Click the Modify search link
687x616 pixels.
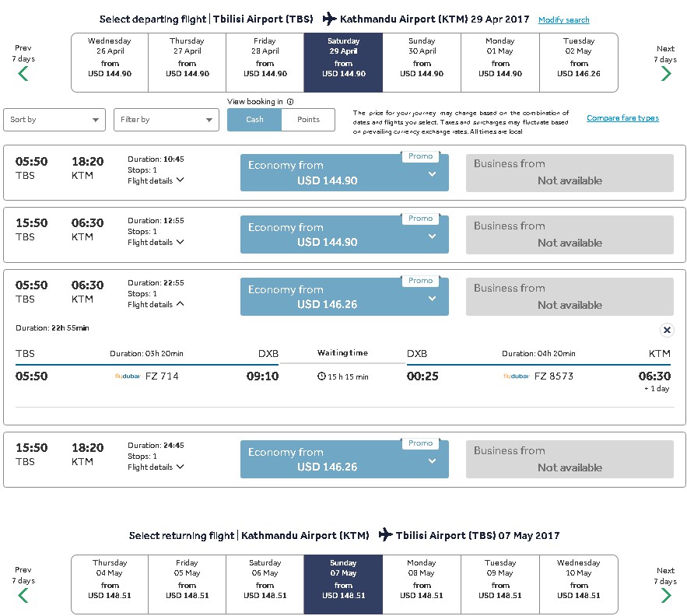click(564, 19)
